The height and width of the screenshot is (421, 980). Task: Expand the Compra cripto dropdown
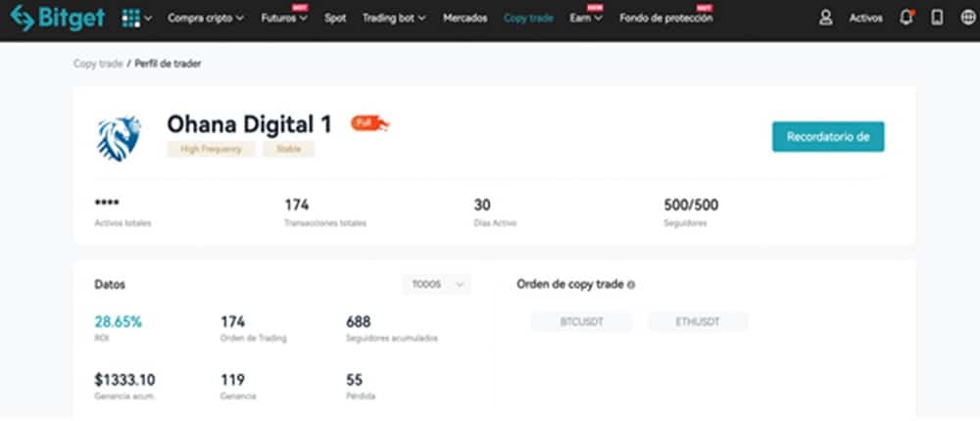206,19
